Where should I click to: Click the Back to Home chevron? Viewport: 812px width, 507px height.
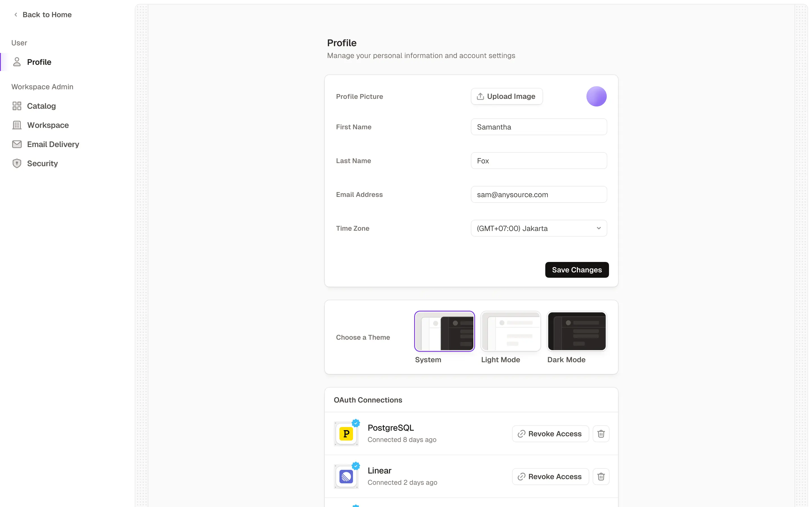point(16,15)
